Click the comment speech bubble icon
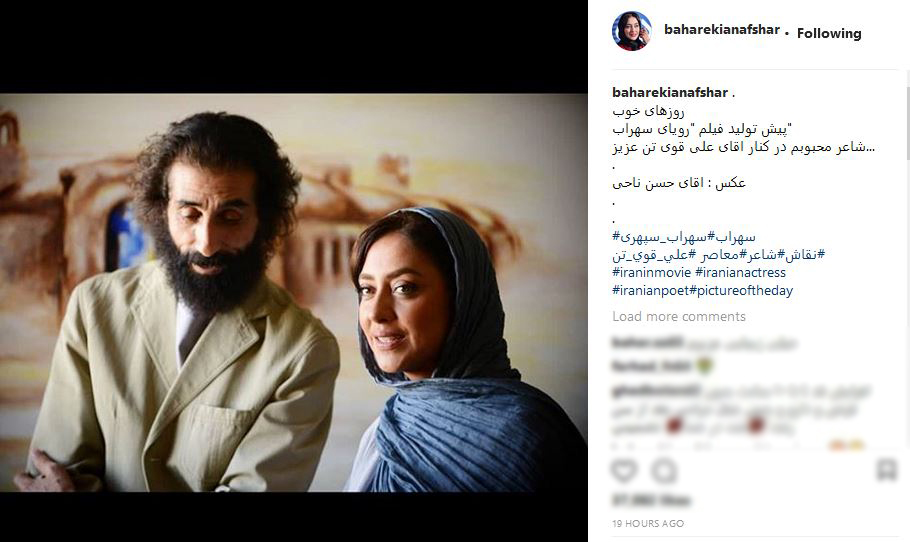Viewport: 910px width, 542px height. pyautogui.click(x=664, y=471)
